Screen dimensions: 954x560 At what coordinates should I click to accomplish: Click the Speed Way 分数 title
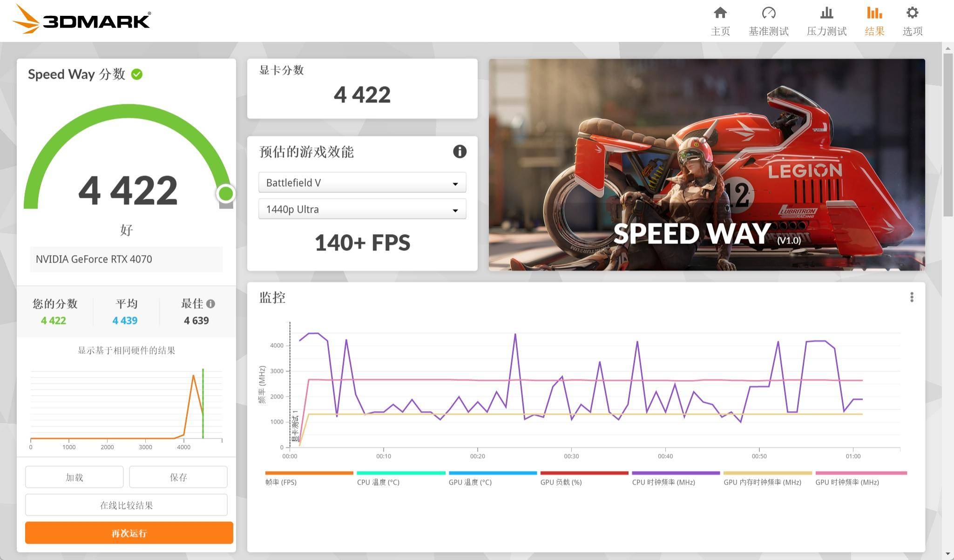77,74
